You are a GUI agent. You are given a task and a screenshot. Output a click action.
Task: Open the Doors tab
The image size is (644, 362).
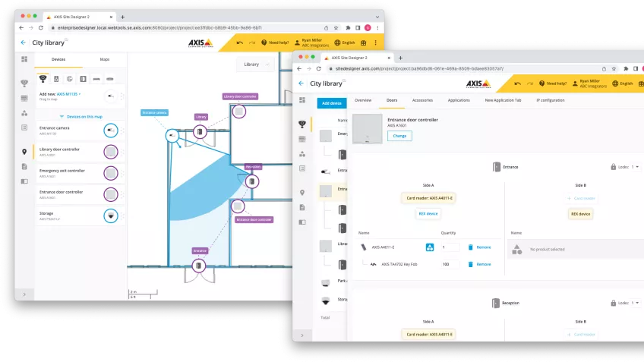click(392, 100)
